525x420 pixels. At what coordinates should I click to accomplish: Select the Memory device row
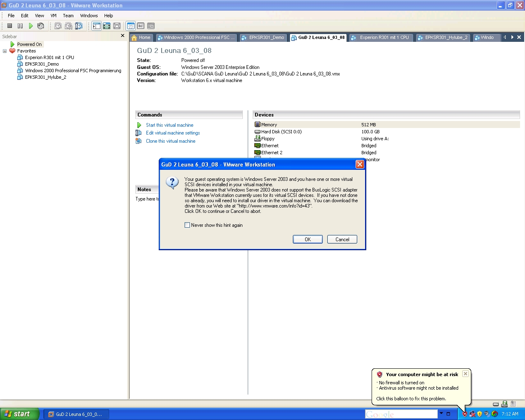click(386, 125)
